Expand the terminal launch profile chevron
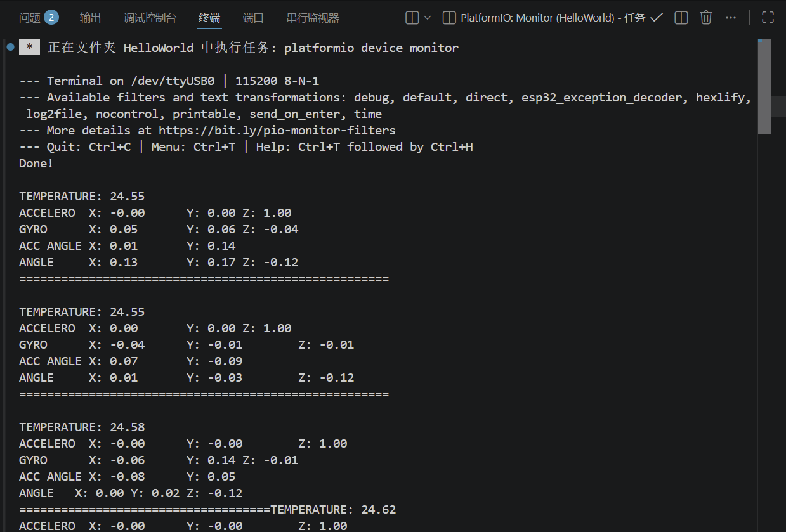The height and width of the screenshot is (532, 786). click(x=428, y=18)
